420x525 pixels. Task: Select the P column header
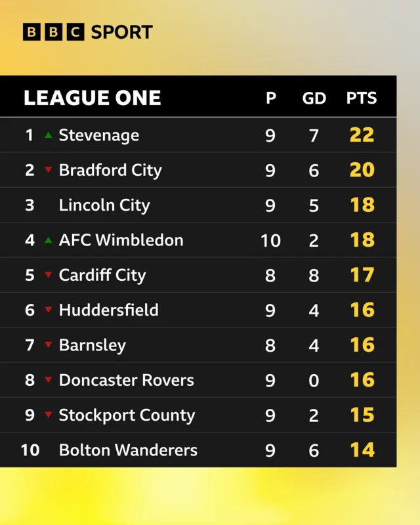[270, 98]
